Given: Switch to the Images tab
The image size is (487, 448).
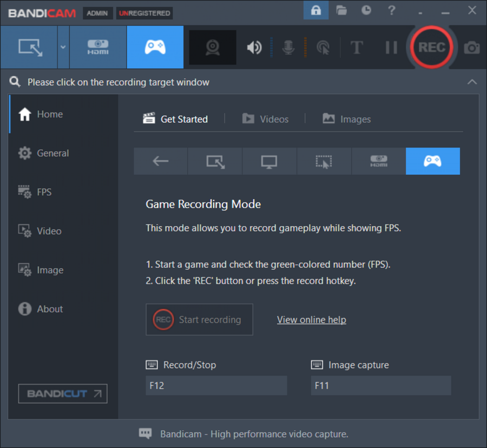Looking at the screenshot, I should (x=347, y=119).
